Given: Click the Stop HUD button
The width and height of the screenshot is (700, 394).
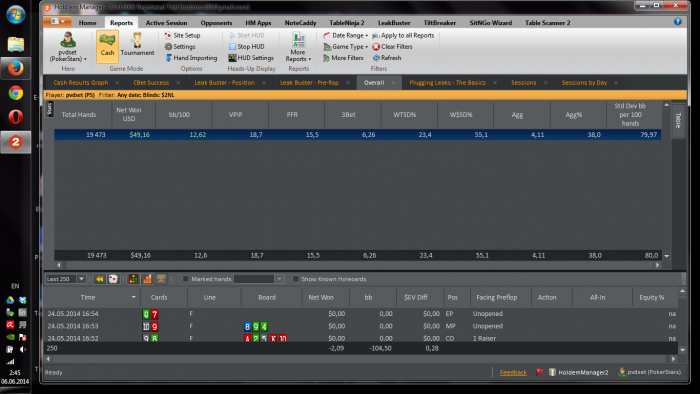Looking at the screenshot, I should click(x=246, y=46).
